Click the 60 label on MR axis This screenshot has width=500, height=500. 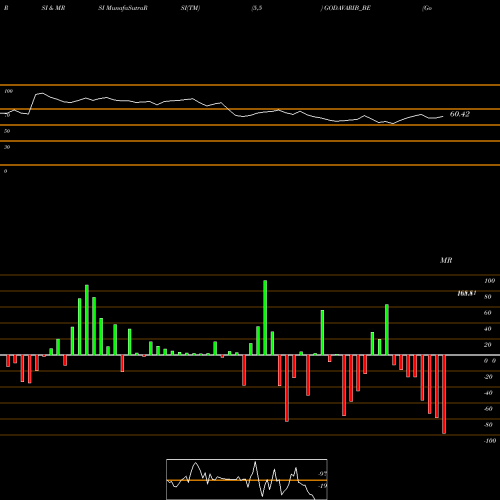pyautogui.click(x=488, y=313)
